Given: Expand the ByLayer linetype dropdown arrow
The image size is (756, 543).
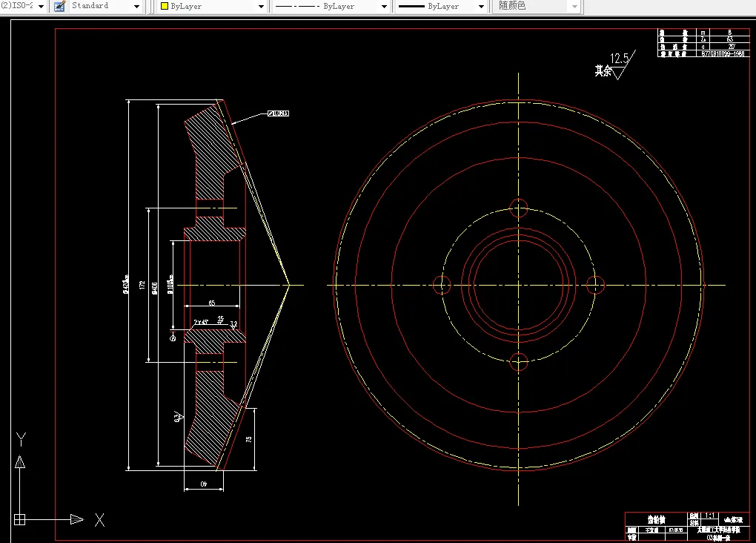Looking at the screenshot, I should tap(384, 6).
